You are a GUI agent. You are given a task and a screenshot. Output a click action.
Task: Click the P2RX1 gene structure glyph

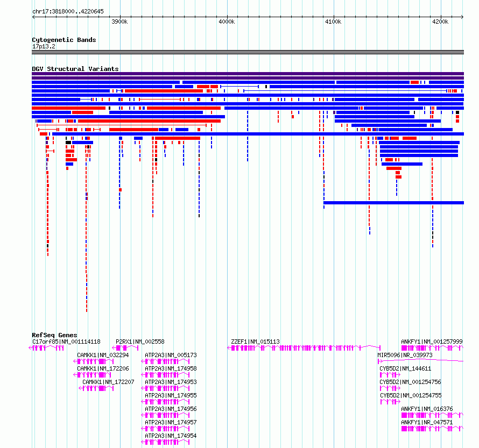[125, 348]
